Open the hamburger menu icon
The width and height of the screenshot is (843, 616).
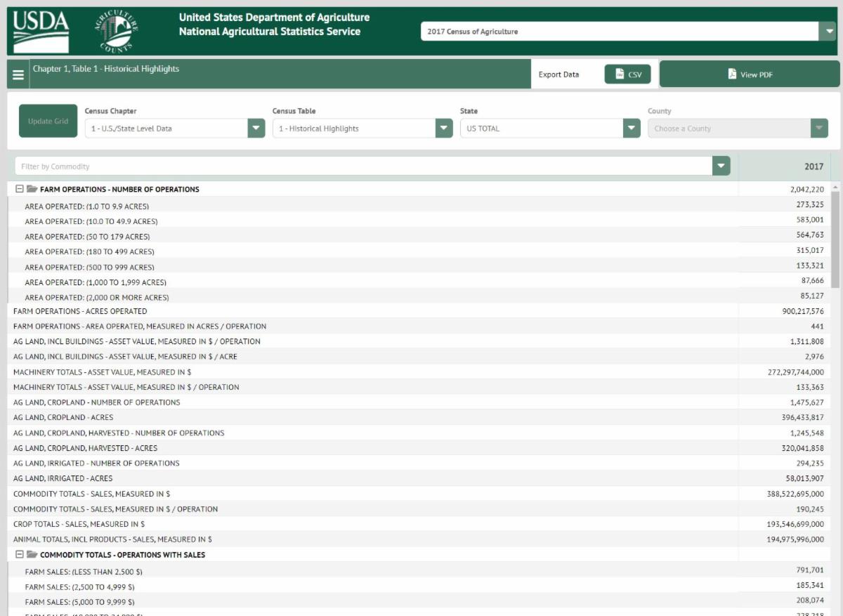[x=18, y=74]
